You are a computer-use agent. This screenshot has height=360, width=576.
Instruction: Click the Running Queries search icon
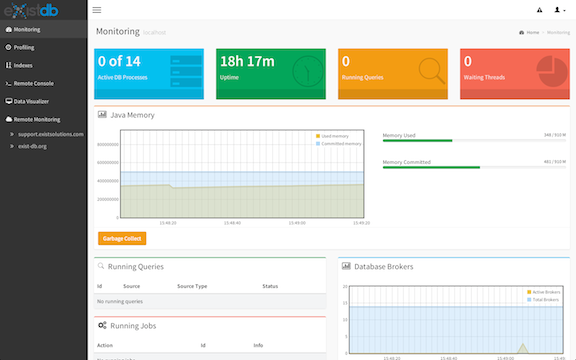tap(101, 266)
